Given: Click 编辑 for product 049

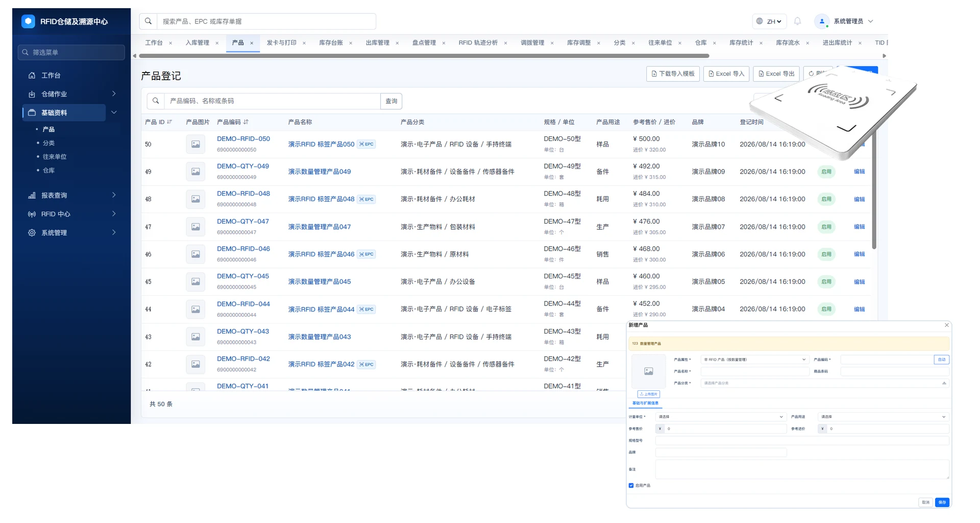Looking at the screenshot, I should tap(860, 172).
